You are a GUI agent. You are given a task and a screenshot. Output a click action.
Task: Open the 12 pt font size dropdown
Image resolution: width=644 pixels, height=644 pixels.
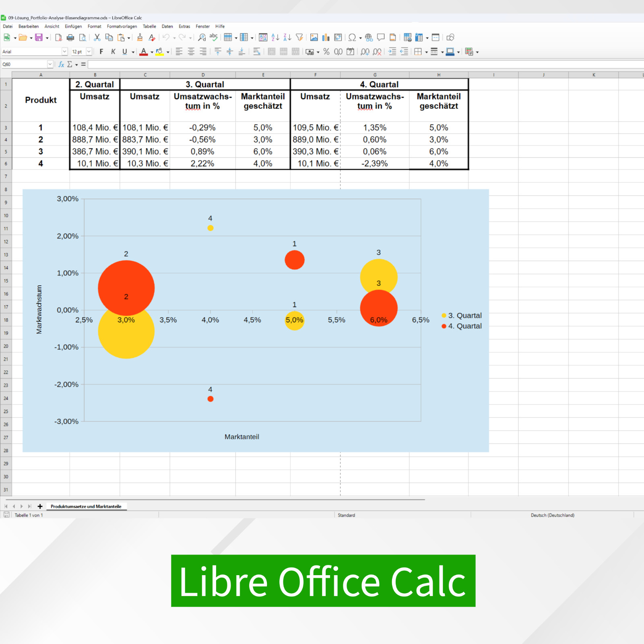(x=89, y=52)
